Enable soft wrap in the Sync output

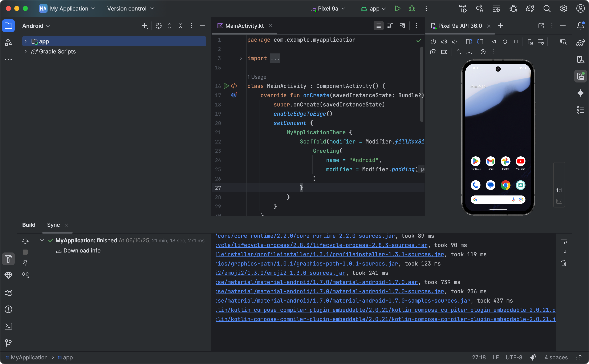(564, 241)
